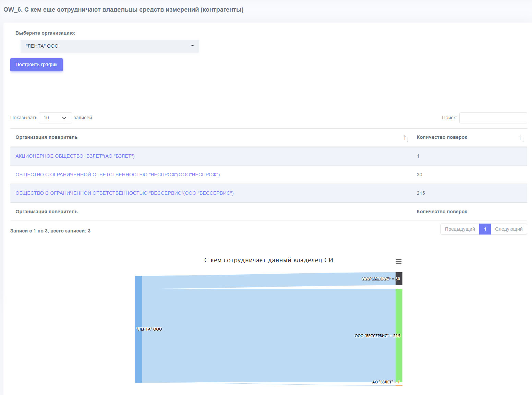This screenshot has width=532, height=395.
Task: Click the orange АО "ВЗЛЕТ" chart node
Action: tap(399, 385)
